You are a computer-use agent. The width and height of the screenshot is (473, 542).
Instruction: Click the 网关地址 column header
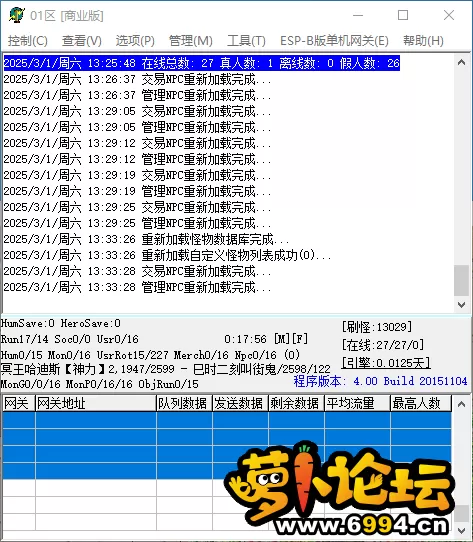(x=96, y=403)
